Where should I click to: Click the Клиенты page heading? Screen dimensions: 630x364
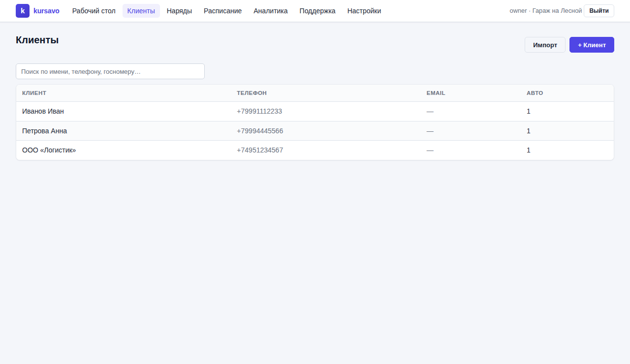pyautogui.click(x=37, y=40)
